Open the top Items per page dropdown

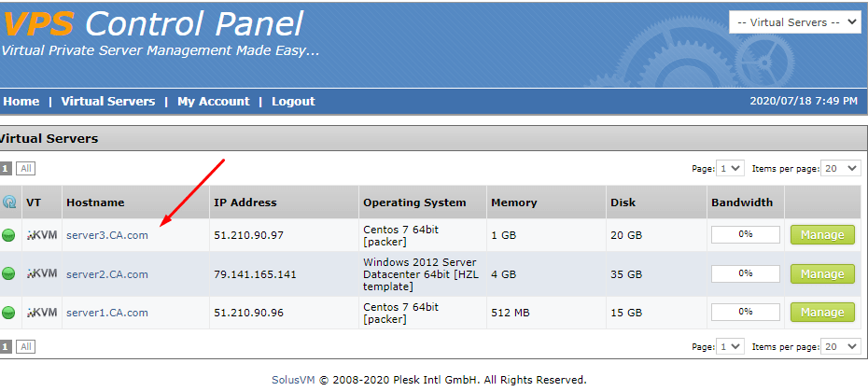pyautogui.click(x=840, y=168)
